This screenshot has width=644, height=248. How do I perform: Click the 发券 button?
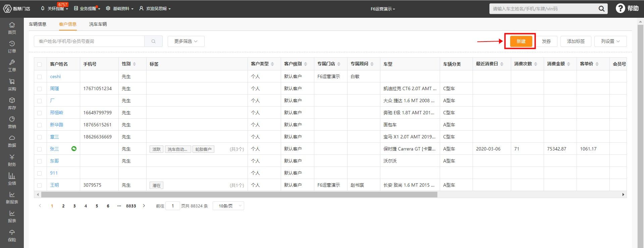coord(546,41)
